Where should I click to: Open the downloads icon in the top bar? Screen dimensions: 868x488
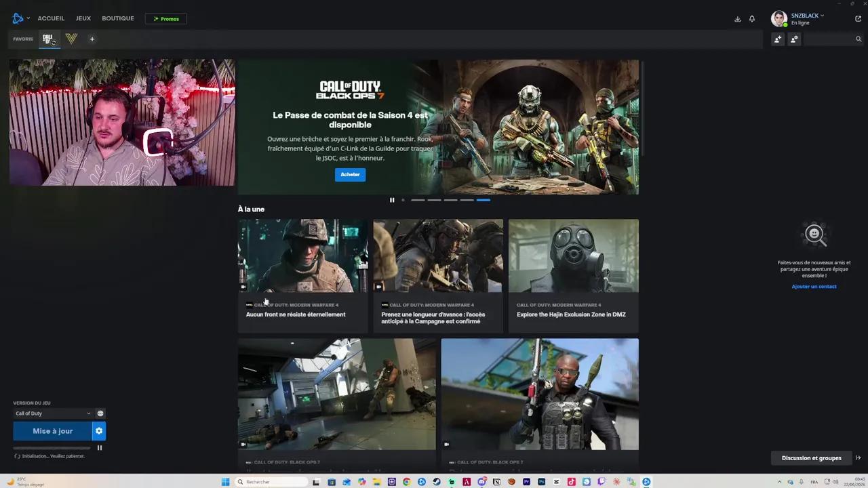pos(738,19)
